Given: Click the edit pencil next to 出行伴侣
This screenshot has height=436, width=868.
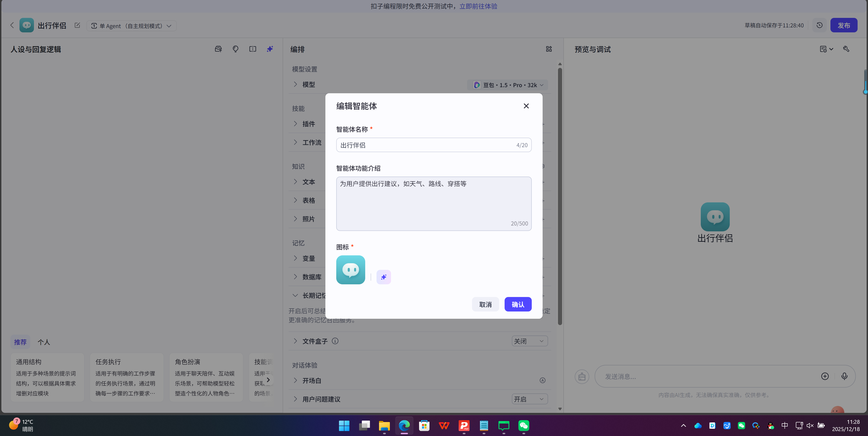Looking at the screenshot, I should (x=77, y=26).
